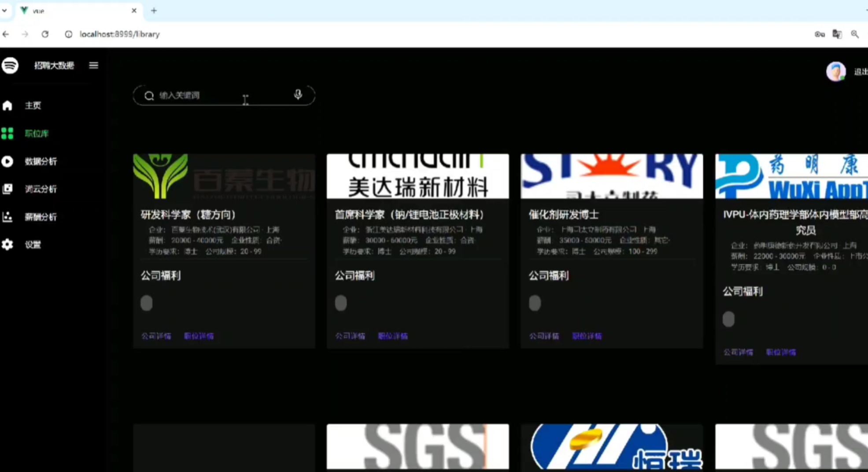Toggle the hamburger sidebar menu icon
The image size is (868, 472).
coord(93,66)
